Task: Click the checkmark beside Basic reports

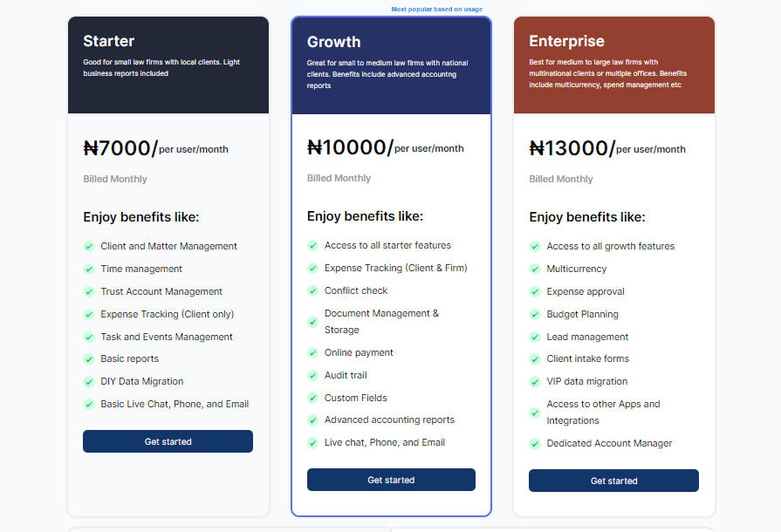Action: click(89, 358)
